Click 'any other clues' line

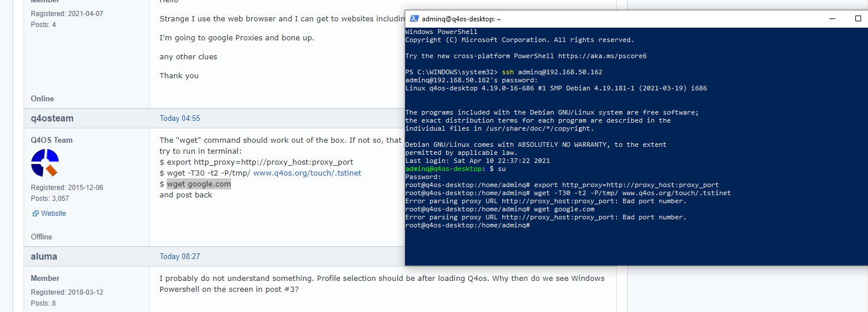[x=189, y=56]
